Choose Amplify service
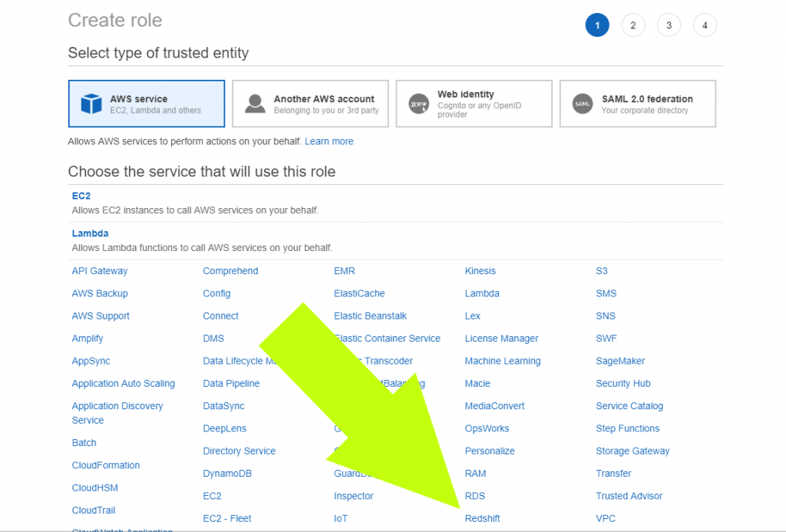Screen dimensions: 786x532 88,339
